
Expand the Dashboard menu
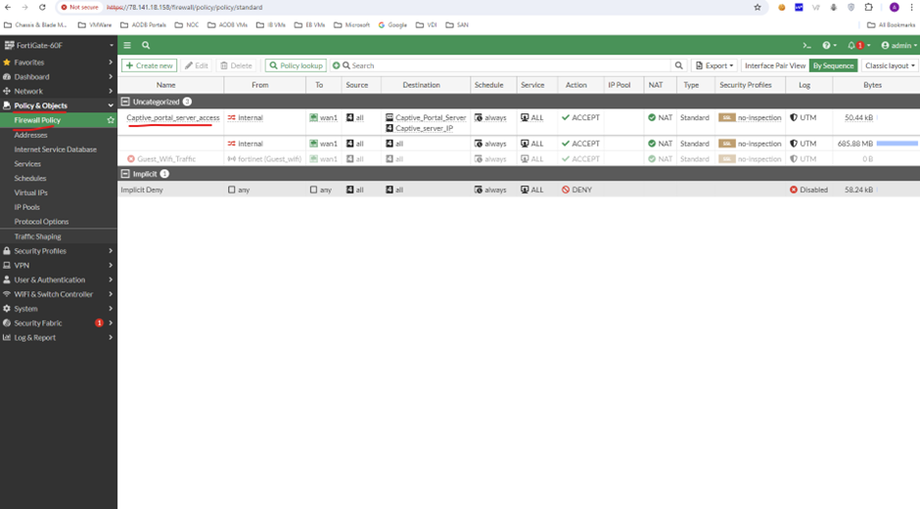pos(58,77)
